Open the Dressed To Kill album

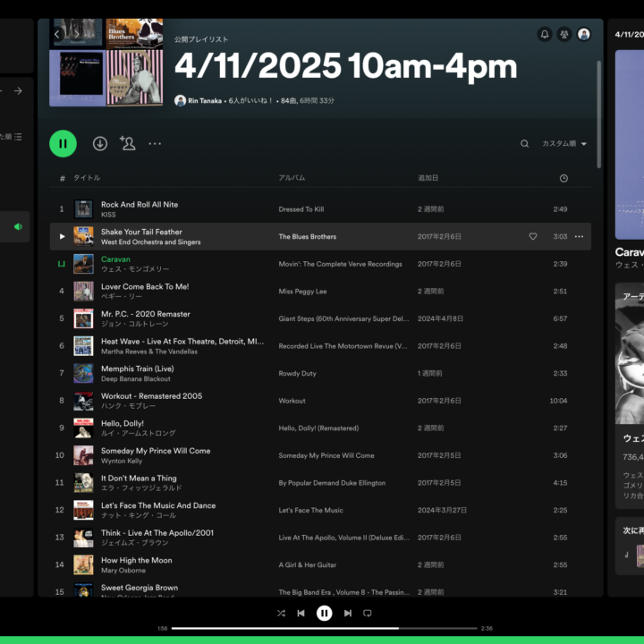[x=301, y=209]
